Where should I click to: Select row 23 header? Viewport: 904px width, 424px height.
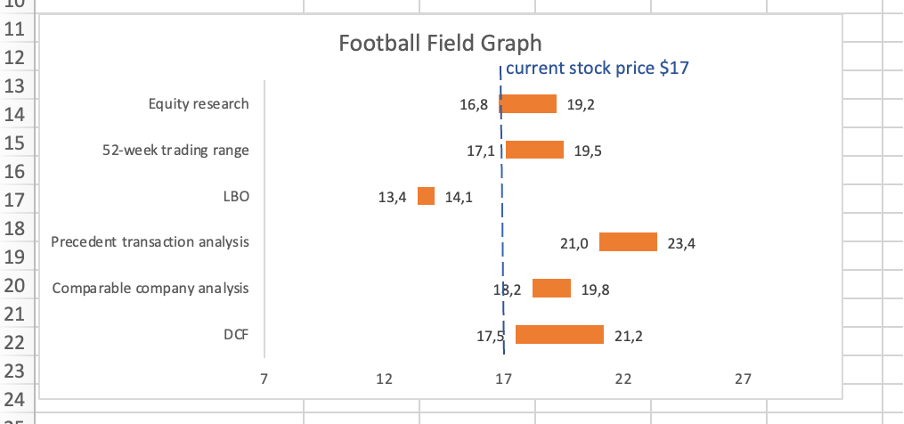pos(17,373)
